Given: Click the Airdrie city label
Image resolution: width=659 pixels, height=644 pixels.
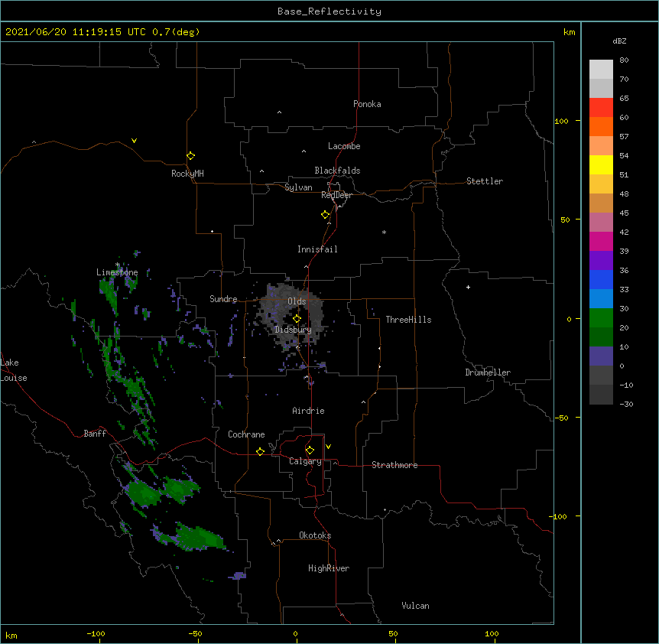Looking at the screenshot, I should point(309,411).
